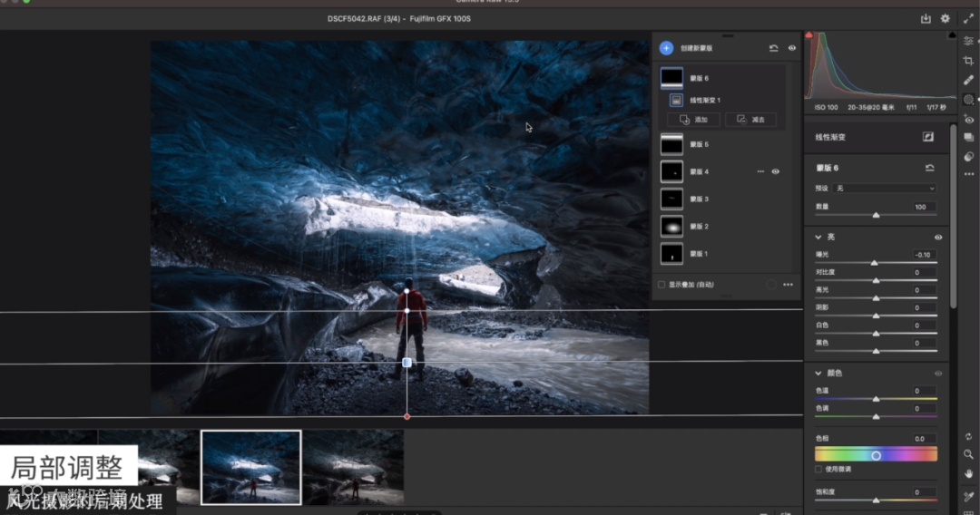
Task: Hide 蒙版 4 with its eye icon
Action: (776, 171)
